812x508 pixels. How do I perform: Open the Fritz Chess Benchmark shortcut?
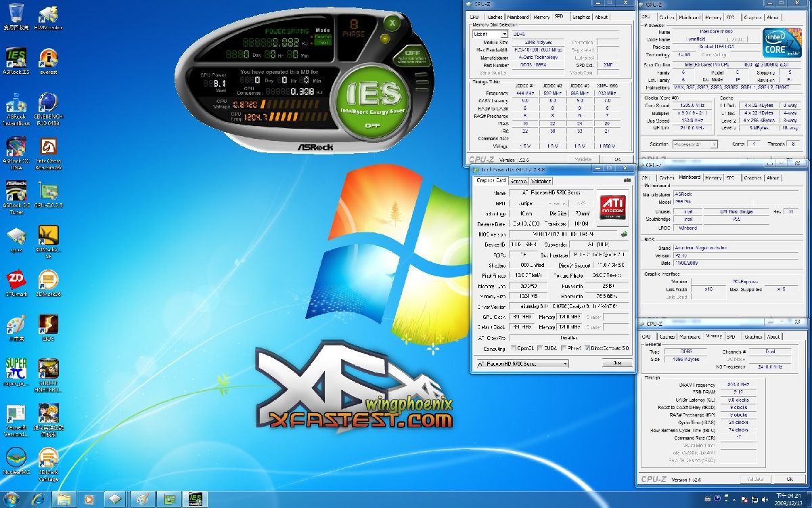(48, 152)
